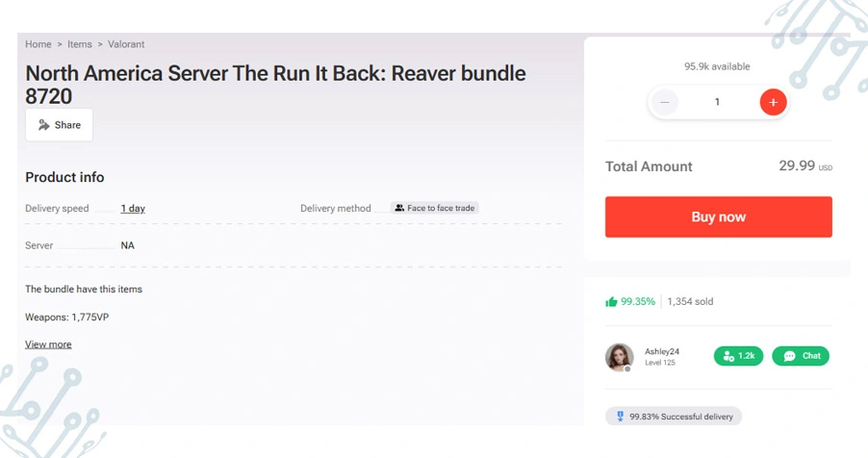This screenshot has width=868, height=458.
Task: Follow seller via the 1.2k button
Action: pyautogui.click(x=738, y=356)
